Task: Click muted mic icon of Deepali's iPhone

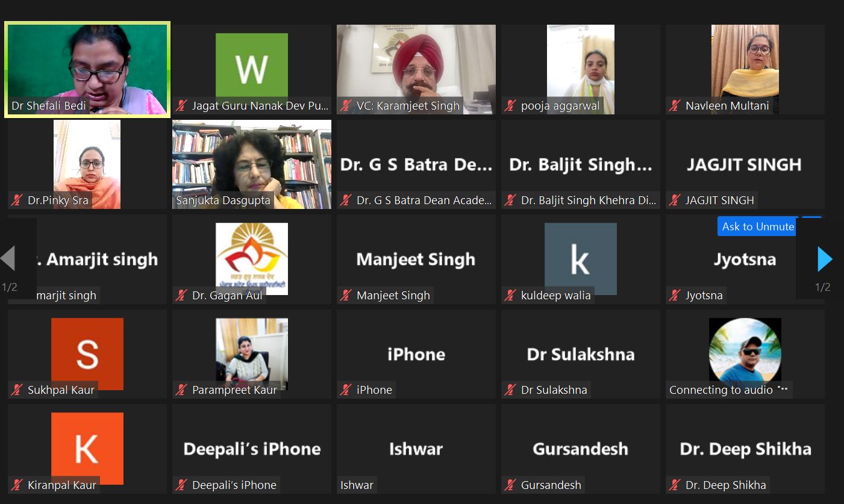Action: pos(181,485)
